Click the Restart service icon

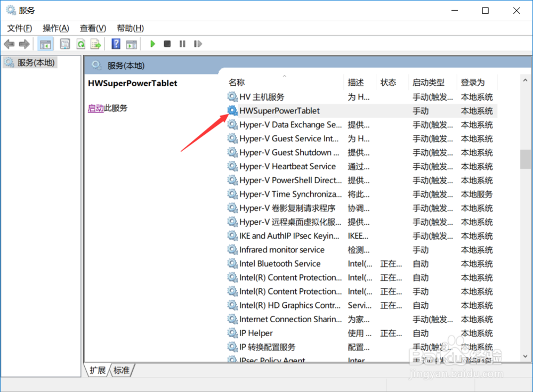[x=198, y=44]
